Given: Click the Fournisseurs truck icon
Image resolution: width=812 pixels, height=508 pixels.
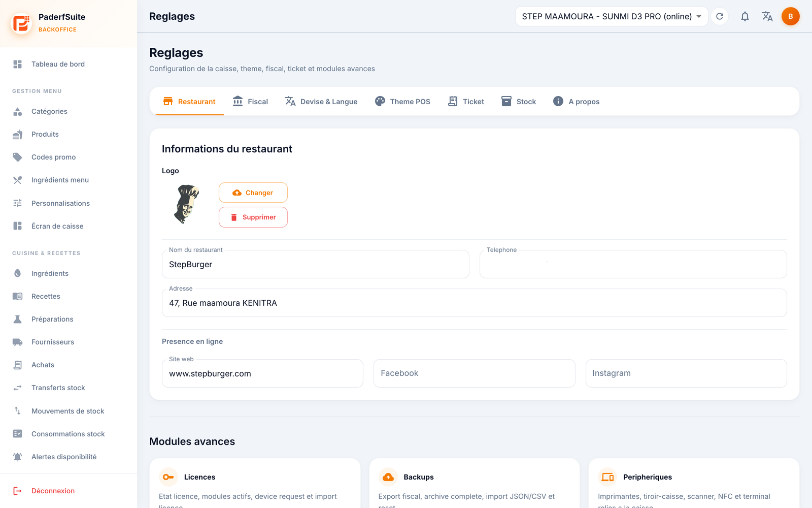Looking at the screenshot, I should 17,342.
